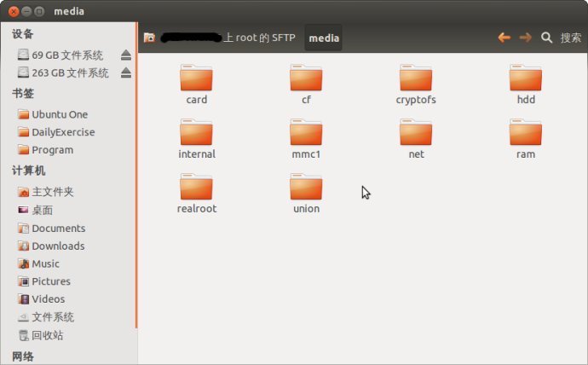Go to Downloads in sidebar

58,246
